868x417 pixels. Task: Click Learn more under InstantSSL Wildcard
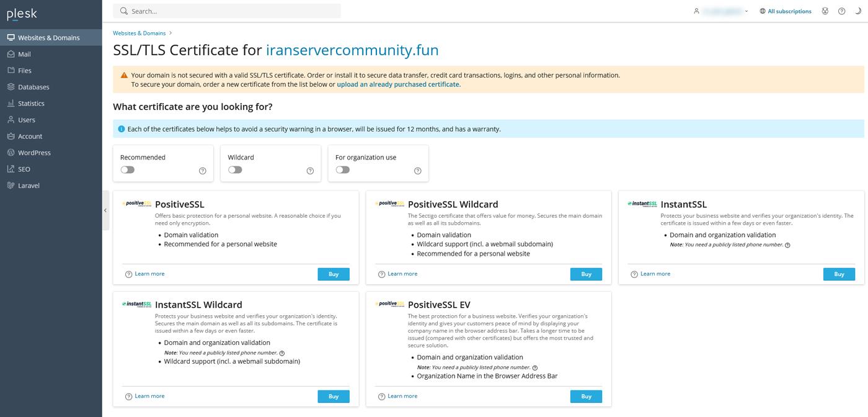tap(149, 396)
